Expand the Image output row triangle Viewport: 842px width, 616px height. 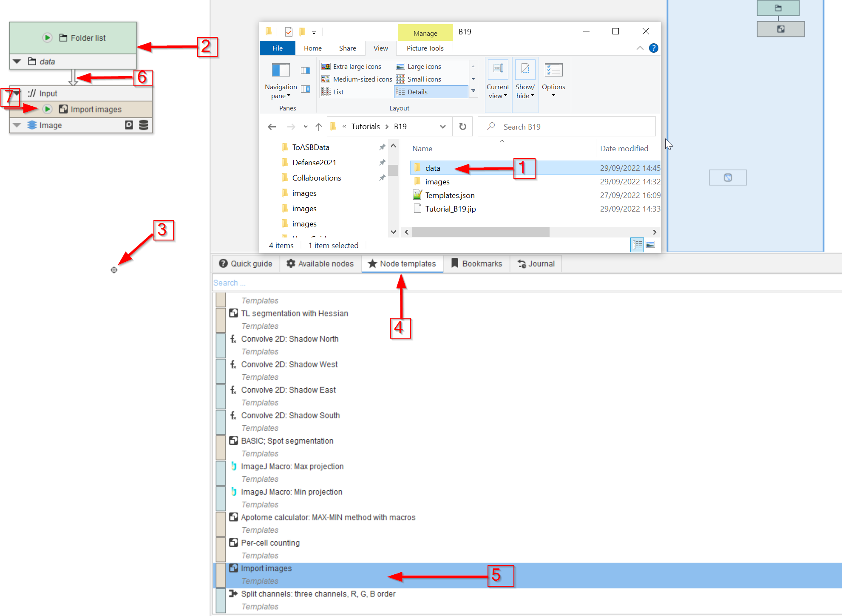pos(17,125)
